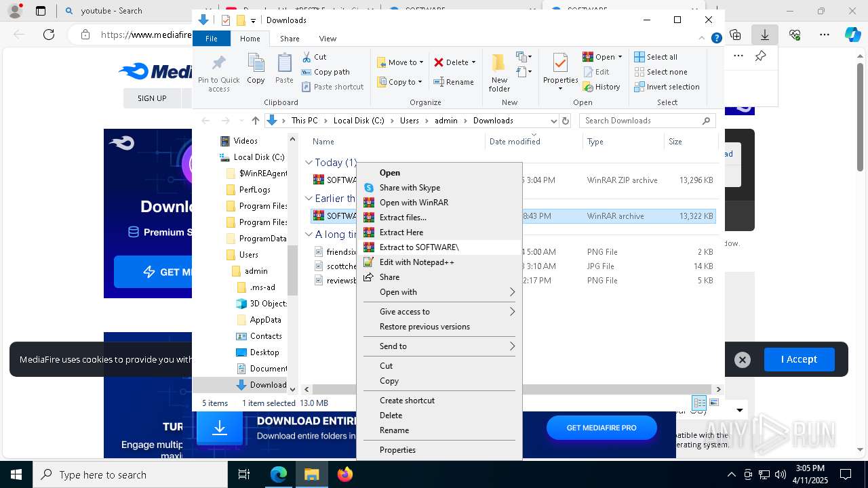Screen dimensions: 868x488
Task: Click Invert selection in ribbon
Action: coord(667,87)
